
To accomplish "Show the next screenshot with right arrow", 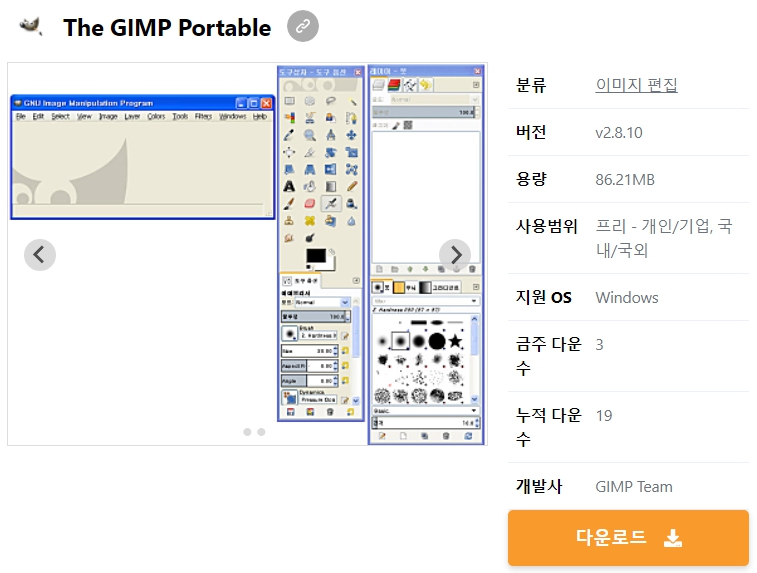I will (x=455, y=254).
